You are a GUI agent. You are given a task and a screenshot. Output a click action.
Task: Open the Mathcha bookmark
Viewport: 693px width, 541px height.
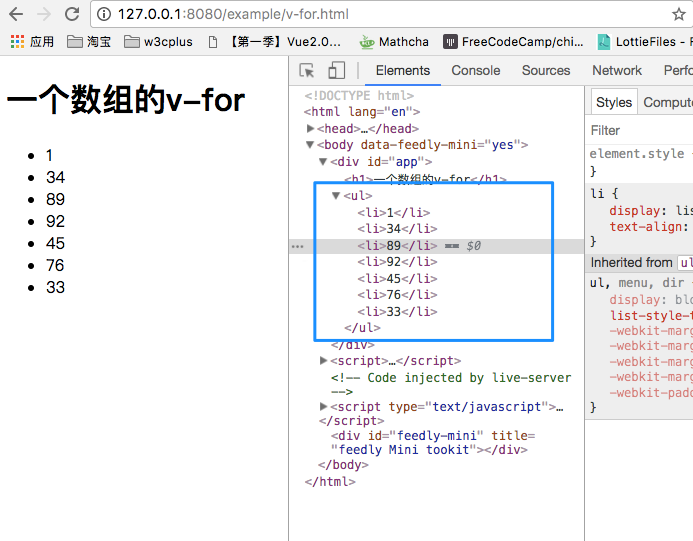tap(394, 42)
